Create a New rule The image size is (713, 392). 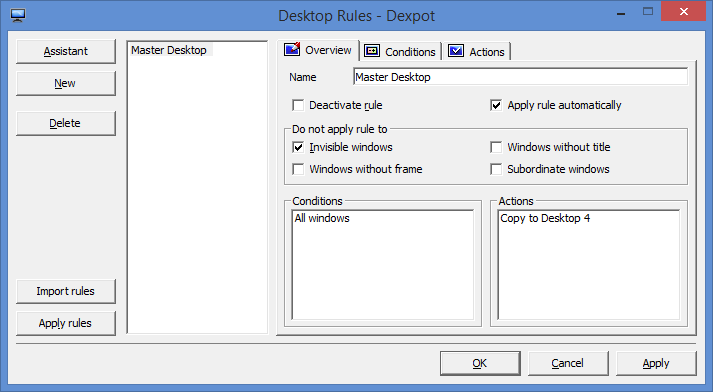pos(66,83)
